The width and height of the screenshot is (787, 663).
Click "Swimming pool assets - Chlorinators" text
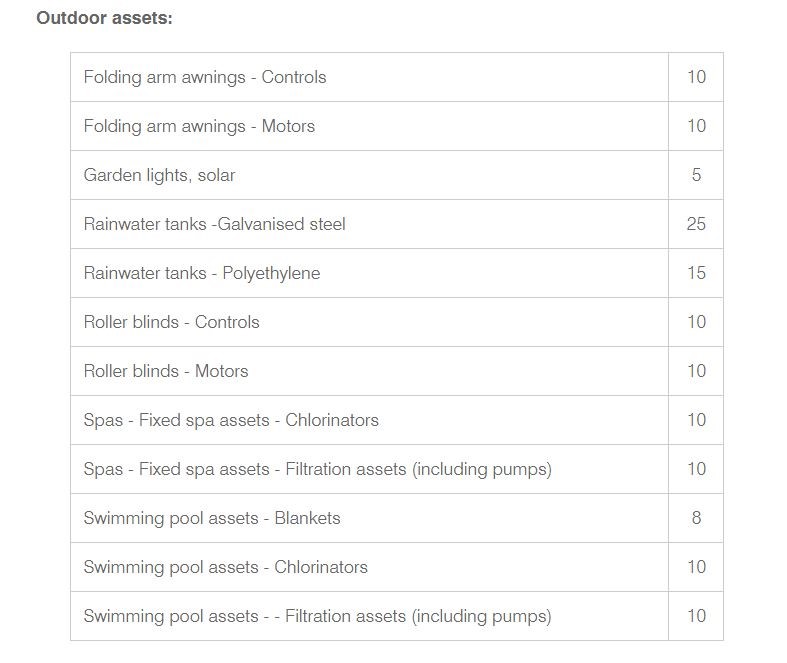pyautogui.click(x=225, y=567)
